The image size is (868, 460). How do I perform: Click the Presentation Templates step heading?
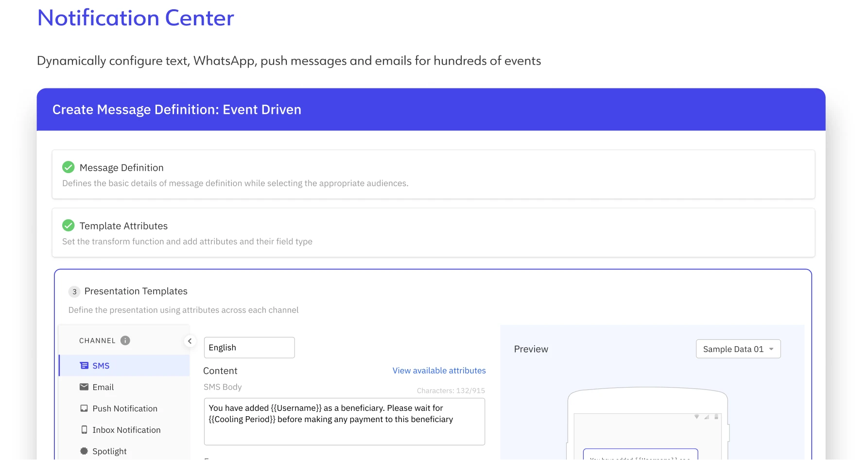(136, 291)
